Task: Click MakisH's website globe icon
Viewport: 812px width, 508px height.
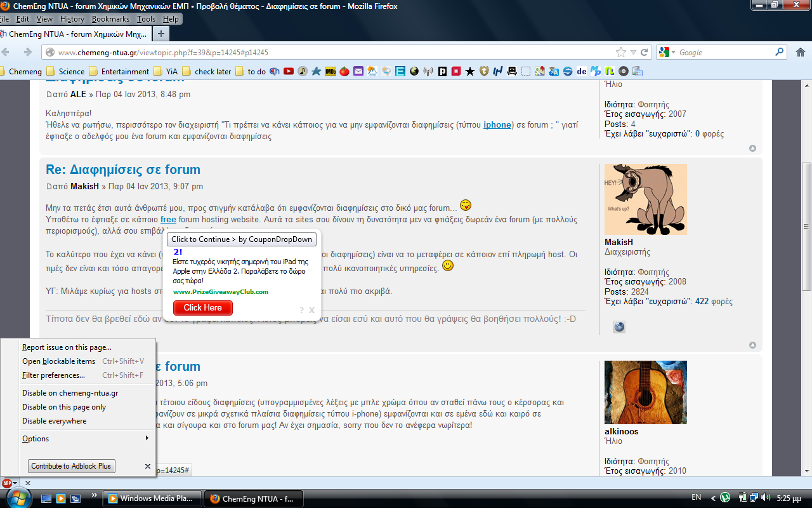Action: 619,326
